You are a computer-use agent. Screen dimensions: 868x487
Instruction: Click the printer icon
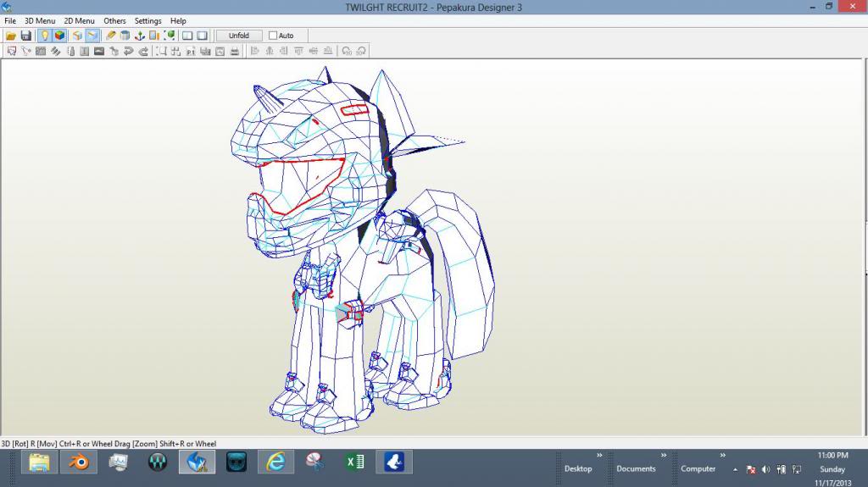pos(235,51)
